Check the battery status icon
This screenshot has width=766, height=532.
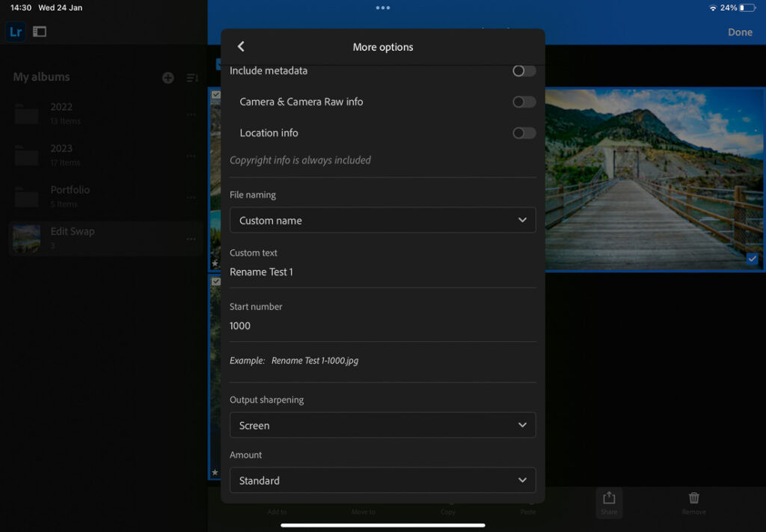point(747,7)
